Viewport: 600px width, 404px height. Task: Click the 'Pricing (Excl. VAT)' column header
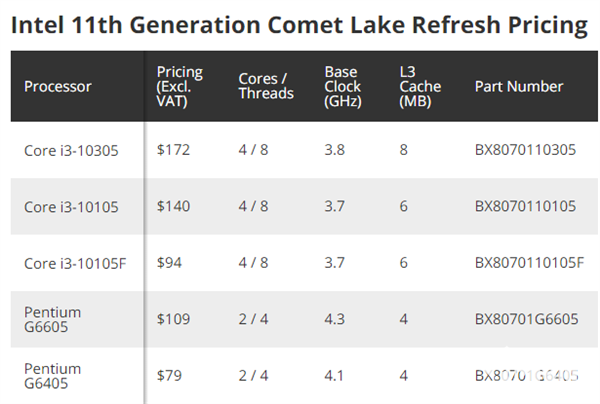180,86
